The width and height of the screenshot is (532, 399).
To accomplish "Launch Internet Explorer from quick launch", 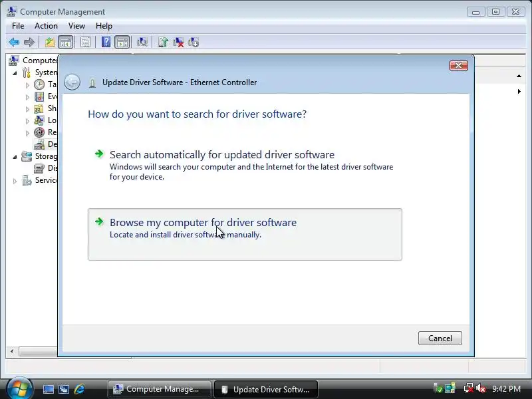I will [79, 389].
